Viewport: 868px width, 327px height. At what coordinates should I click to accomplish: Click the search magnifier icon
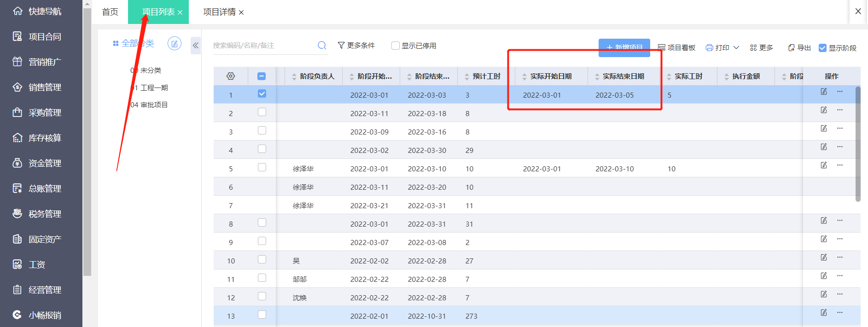click(x=322, y=45)
